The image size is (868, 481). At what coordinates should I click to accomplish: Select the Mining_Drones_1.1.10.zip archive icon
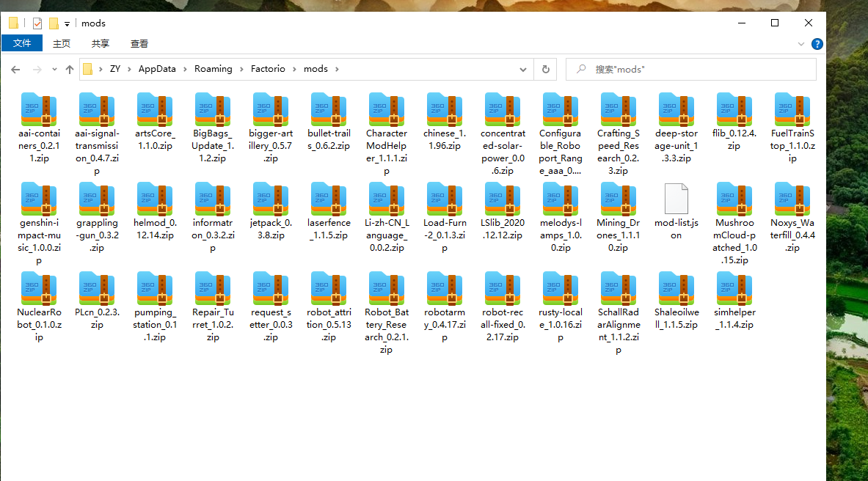tap(619, 199)
